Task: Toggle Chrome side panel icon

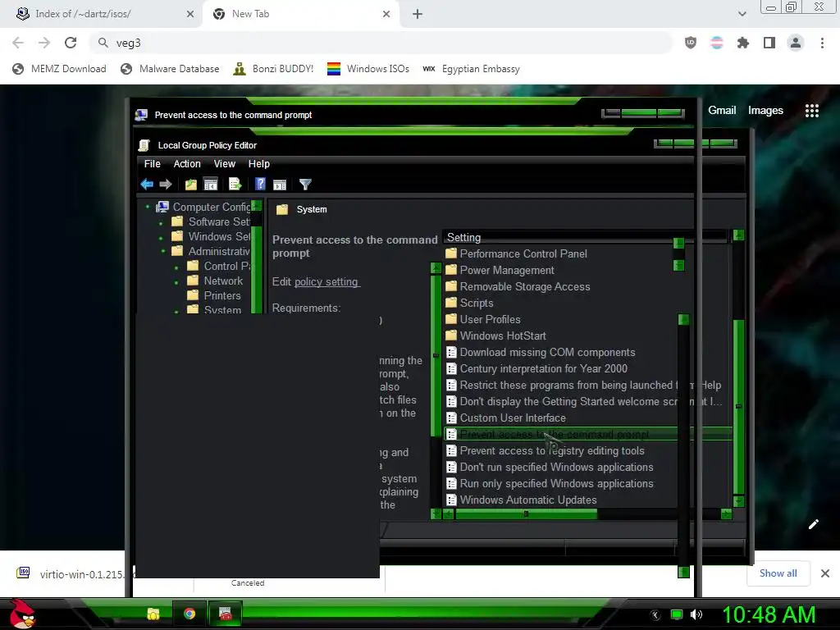Action: (x=769, y=43)
